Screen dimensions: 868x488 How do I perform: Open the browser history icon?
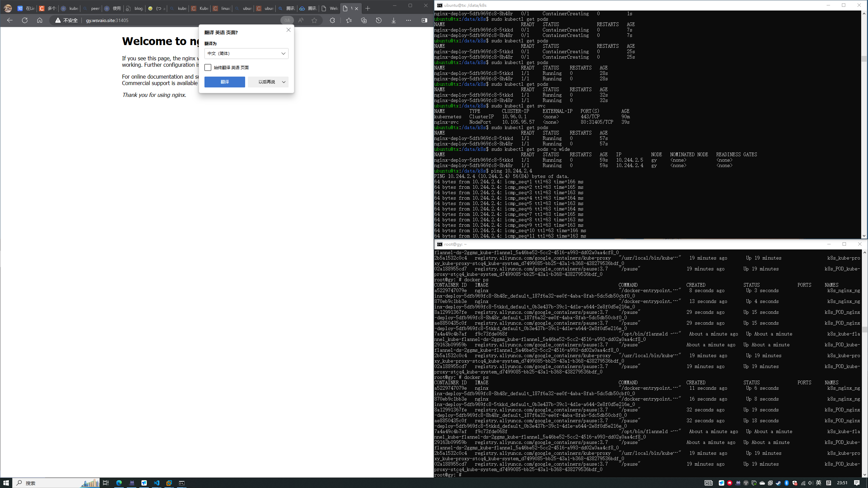(x=379, y=20)
